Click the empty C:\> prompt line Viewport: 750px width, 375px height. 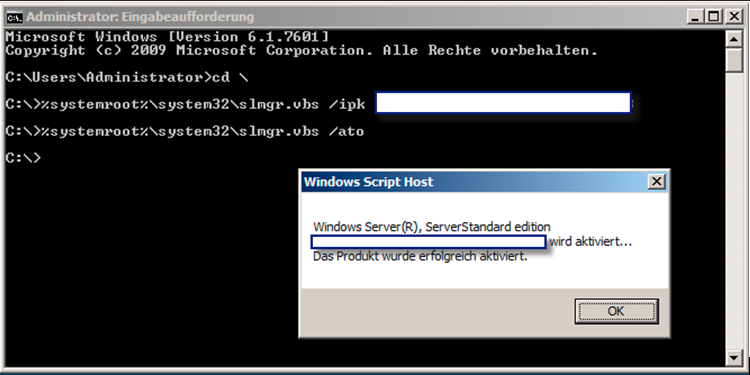click(23, 157)
